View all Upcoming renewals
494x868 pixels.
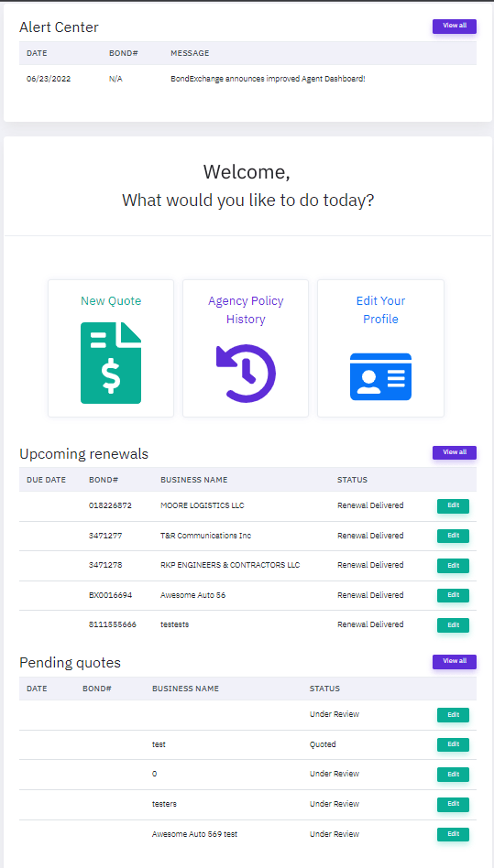click(x=454, y=452)
